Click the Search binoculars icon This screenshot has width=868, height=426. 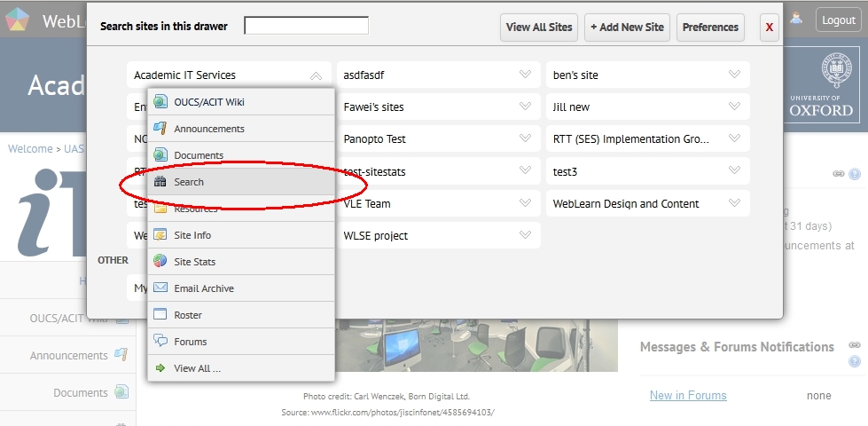(x=160, y=182)
